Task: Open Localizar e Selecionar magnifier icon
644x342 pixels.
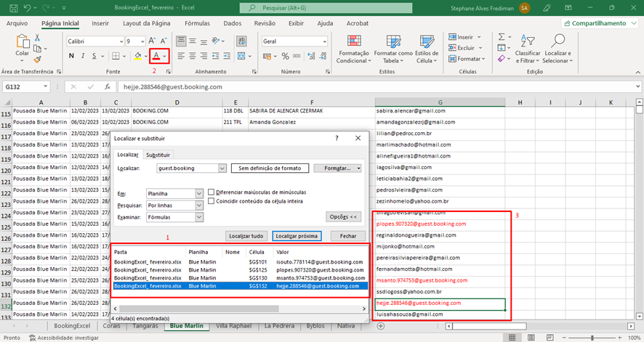Action: pyautogui.click(x=558, y=41)
